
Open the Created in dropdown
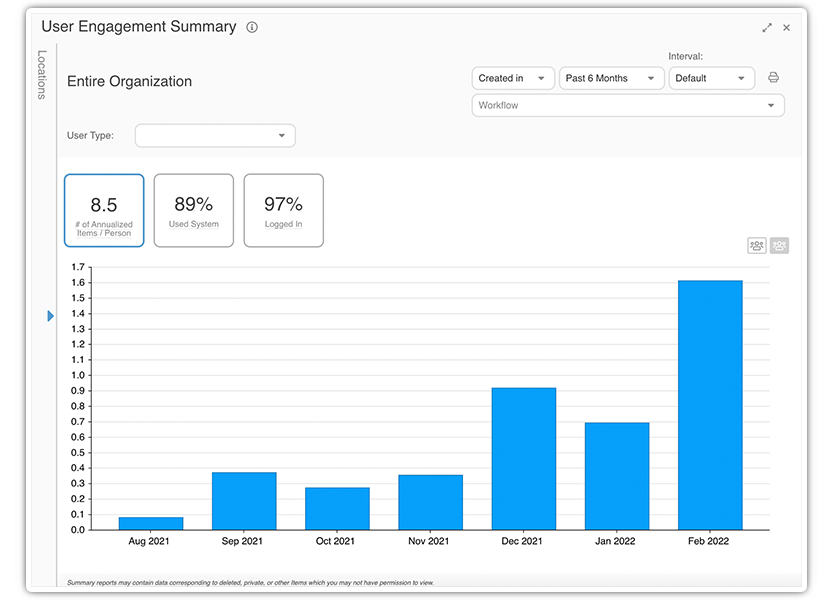(x=513, y=78)
